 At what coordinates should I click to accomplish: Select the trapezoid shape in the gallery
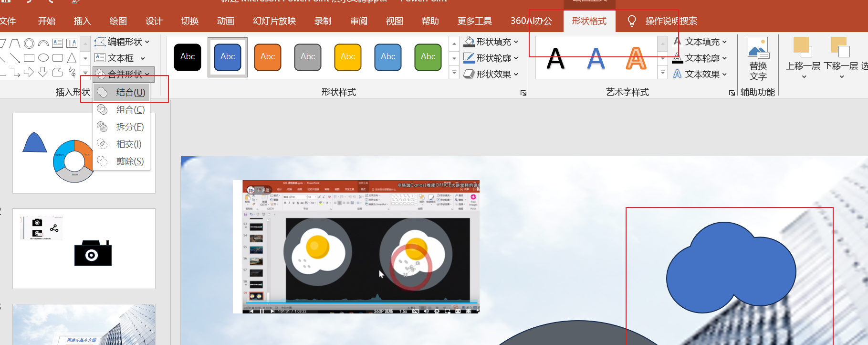click(x=15, y=43)
